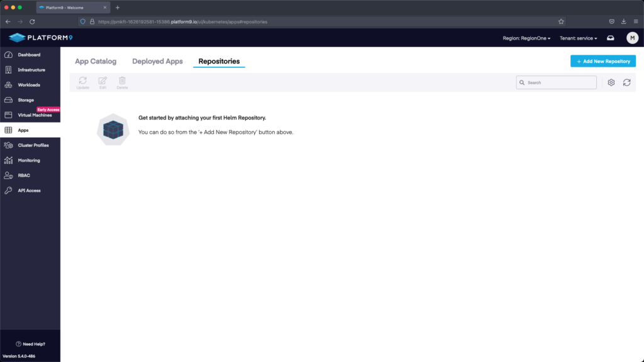This screenshot has width=644, height=362.
Task: Click the browser address bar URL
Action: pos(183,22)
